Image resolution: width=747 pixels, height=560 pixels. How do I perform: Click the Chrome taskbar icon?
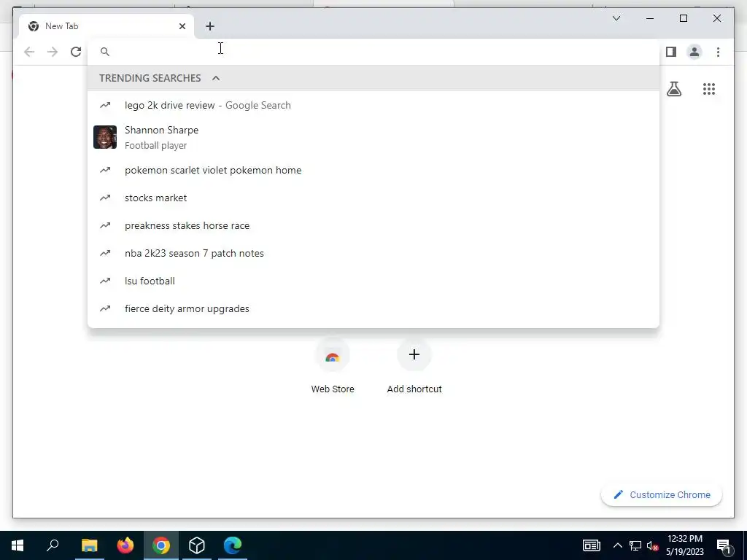pos(161,545)
